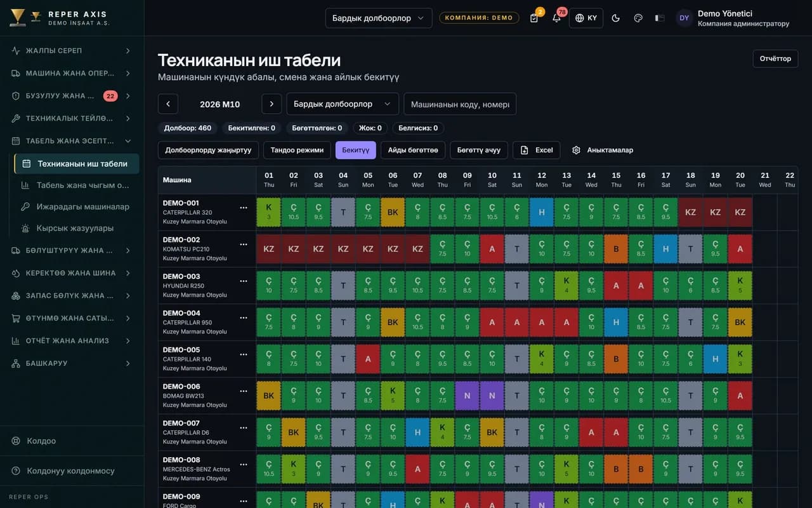Expand БУЗУЛУУ ЖАНА section with 22 badge
This screenshot has height=508, width=812.
coord(72,96)
